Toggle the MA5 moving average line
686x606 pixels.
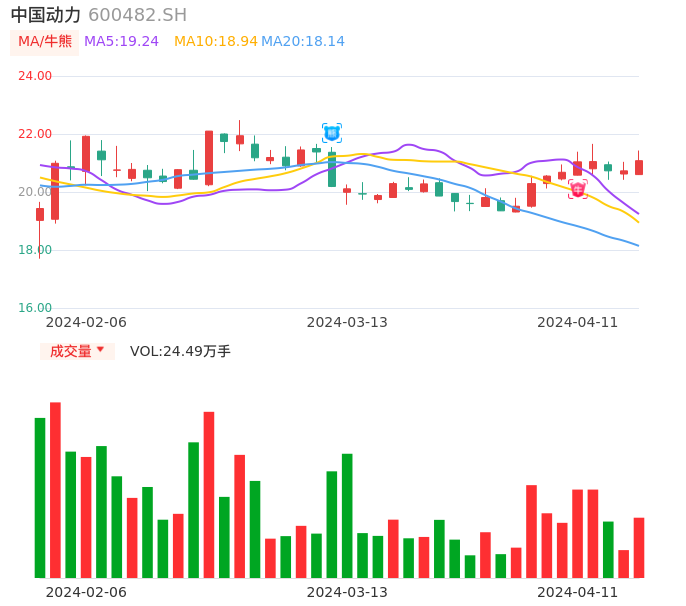click(121, 42)
